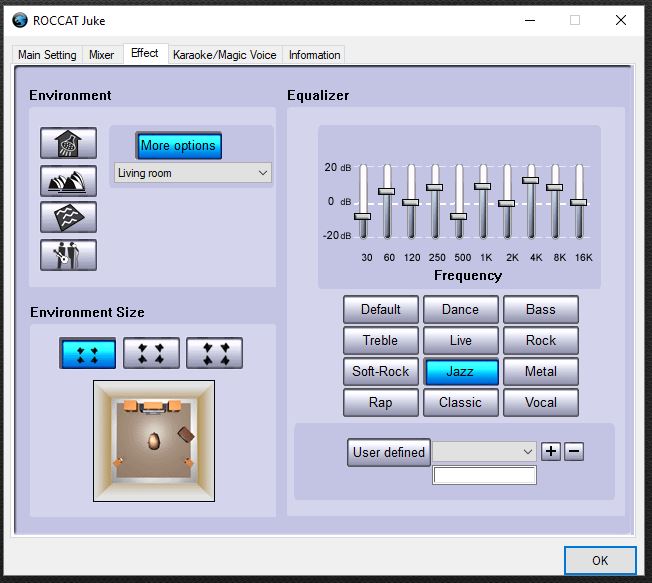Click the 500 Hz equalizer slider handle
The image size is (652, 583).
[459, 216]
